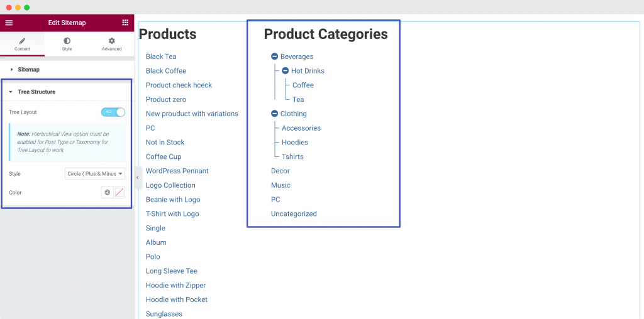Viewport: 644px width, 319px height.
Task: Open the Accessories category link
Action: (x=301, y=128)
